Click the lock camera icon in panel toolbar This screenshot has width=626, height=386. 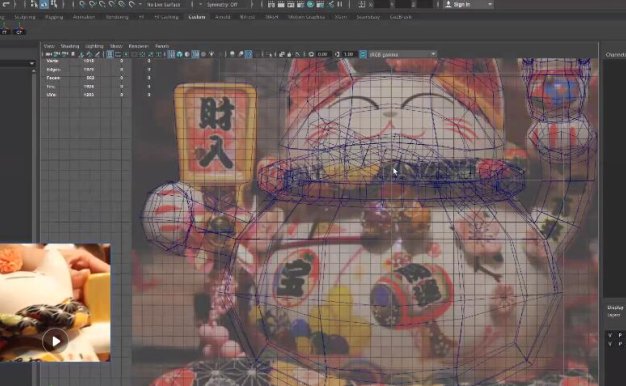56,54
